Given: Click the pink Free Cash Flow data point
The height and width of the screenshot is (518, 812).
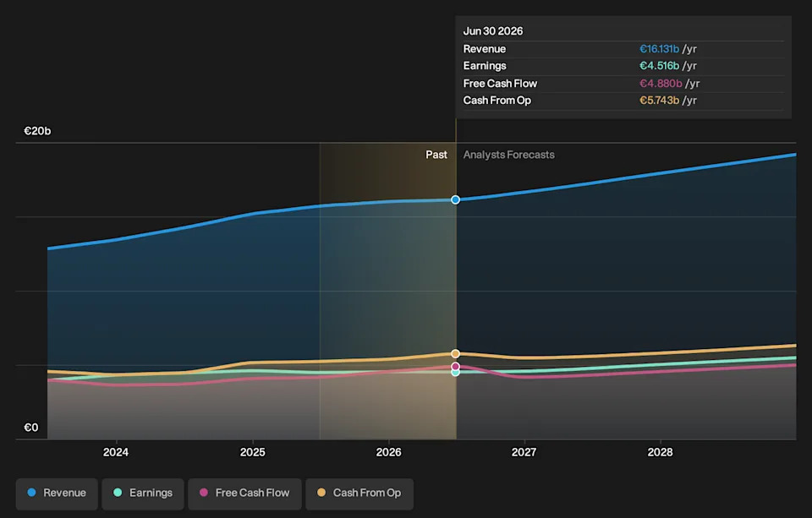Looking at the screenshot, I should point(455,367).
